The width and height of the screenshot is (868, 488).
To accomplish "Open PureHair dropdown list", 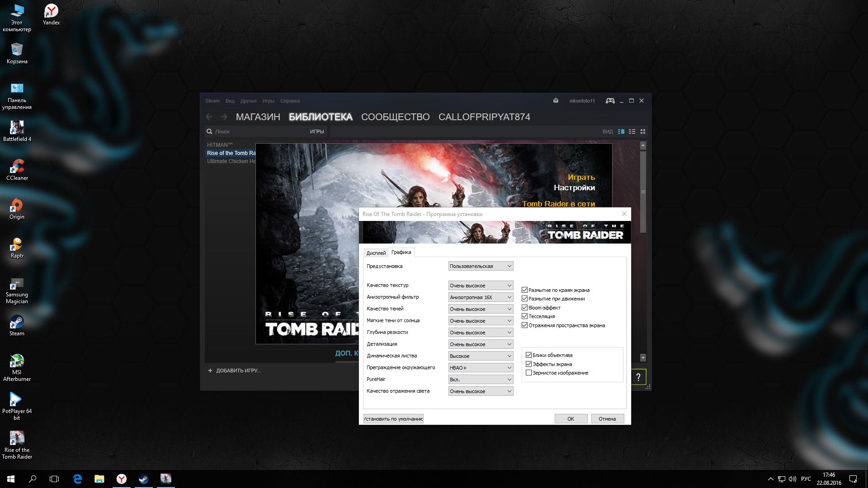I will pos(481,380).
